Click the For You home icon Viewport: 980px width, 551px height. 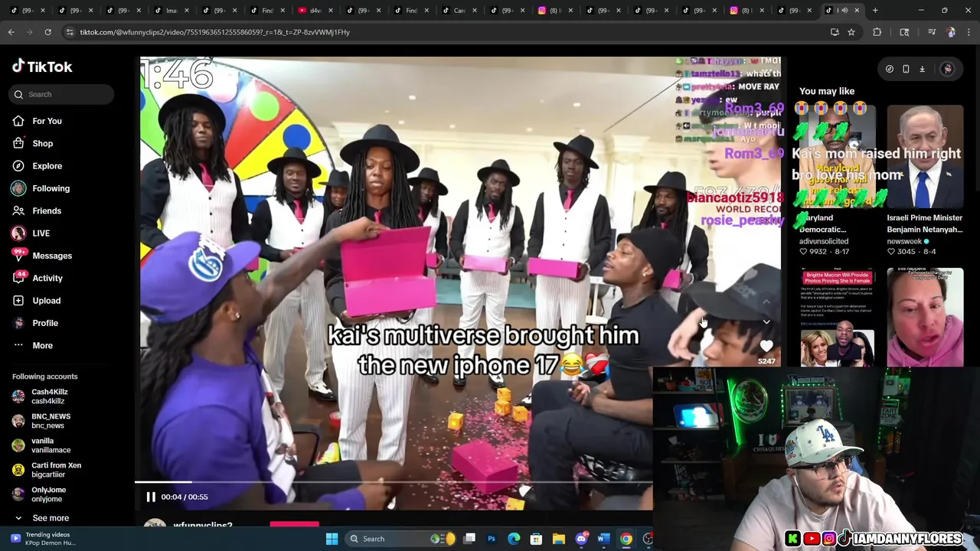pyautogui.click(x=18, y=121)
